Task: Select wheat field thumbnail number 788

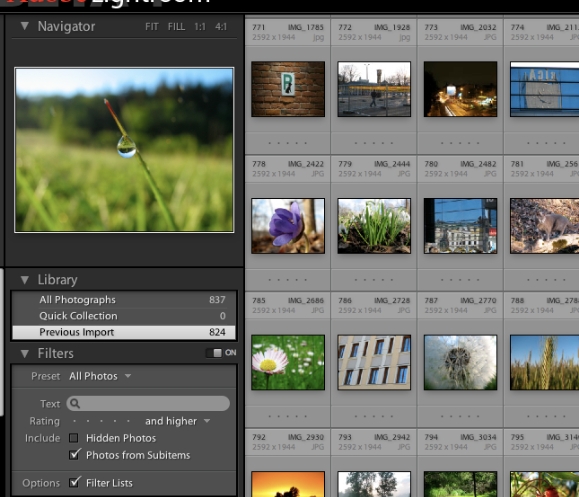Action: [545, 362]
